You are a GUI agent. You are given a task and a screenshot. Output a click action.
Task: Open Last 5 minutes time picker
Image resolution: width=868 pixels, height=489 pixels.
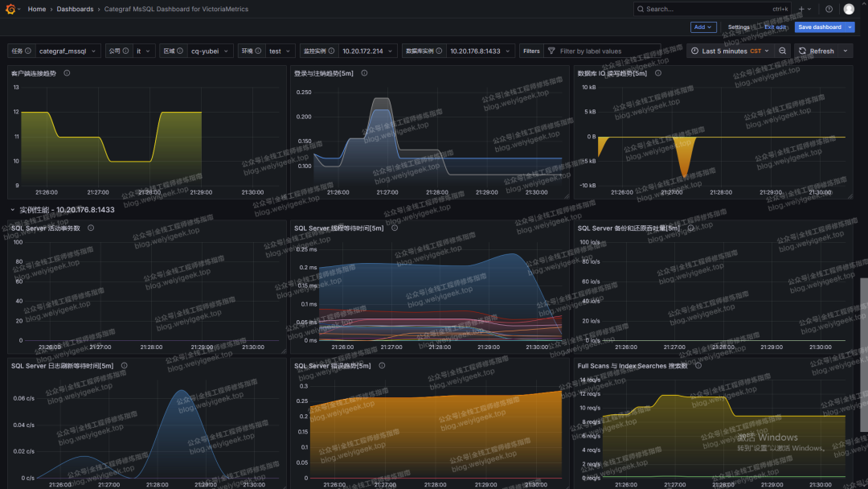730,51
